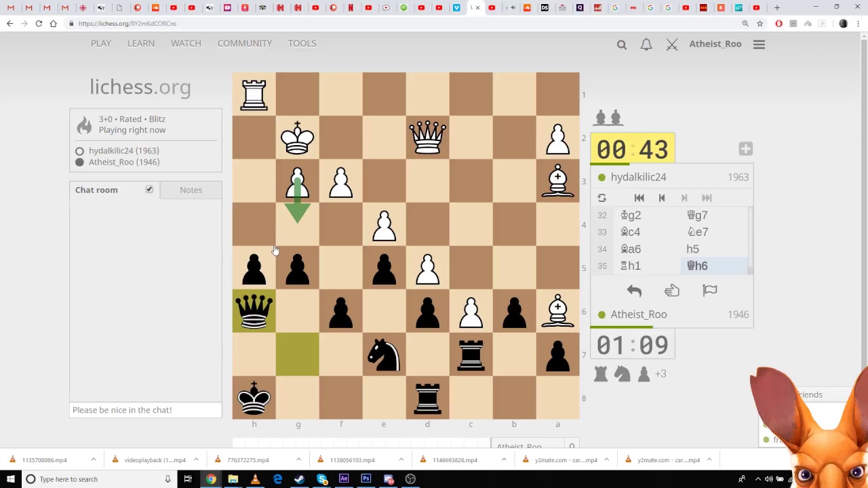Viewport: 868px width, 488px height.
Task: Select move 32 Kg2 in move list
Action: [648, 215]
